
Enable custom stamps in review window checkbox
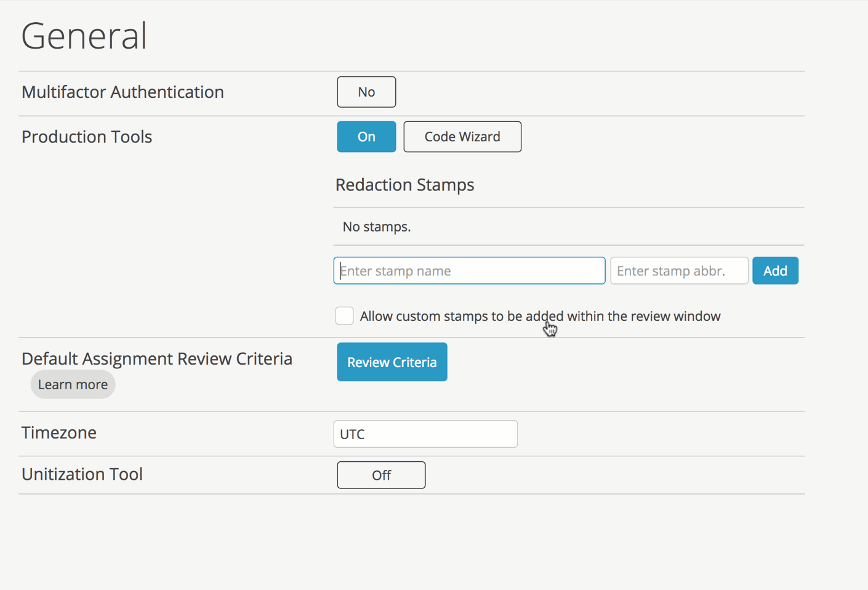[x=344, y=315]
